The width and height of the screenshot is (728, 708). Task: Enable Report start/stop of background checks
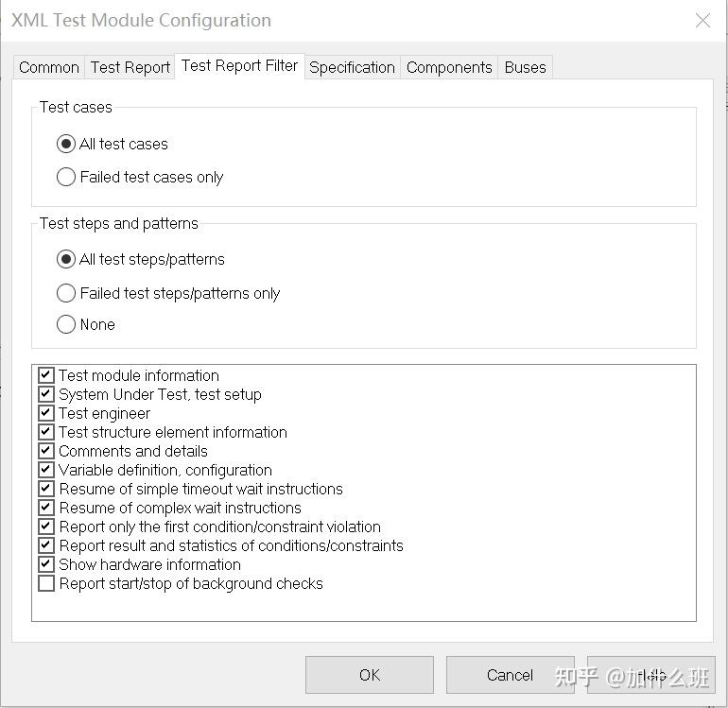[46, 583]
